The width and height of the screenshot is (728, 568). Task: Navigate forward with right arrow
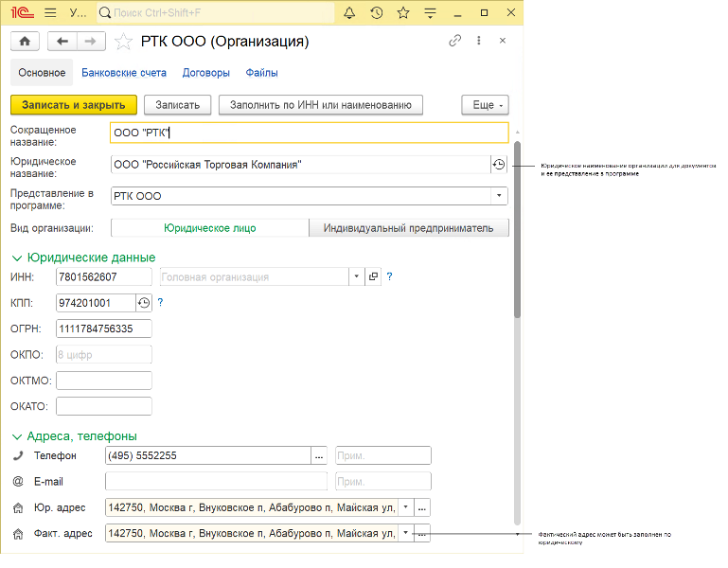[91, 42]
